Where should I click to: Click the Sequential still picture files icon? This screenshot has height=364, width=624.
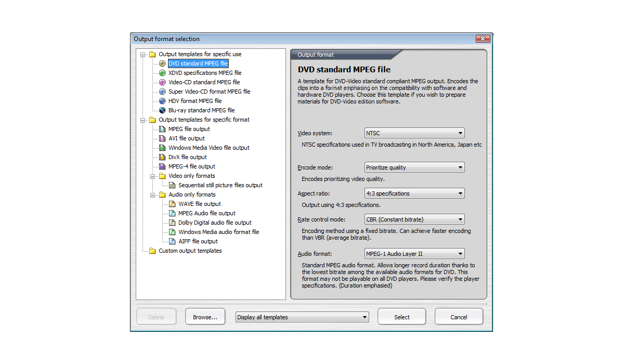coord(172,185)
